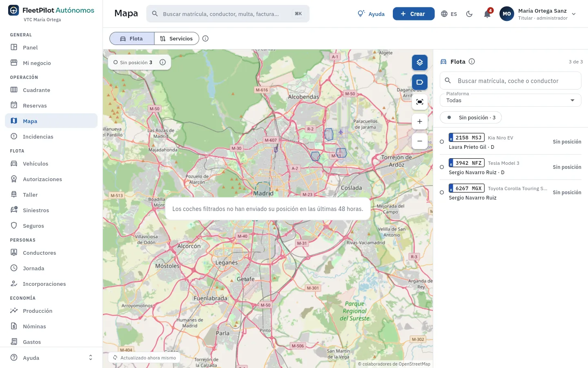Open Cuadrante in sidebar
588x368 pixels.
[x=51, y=90]
